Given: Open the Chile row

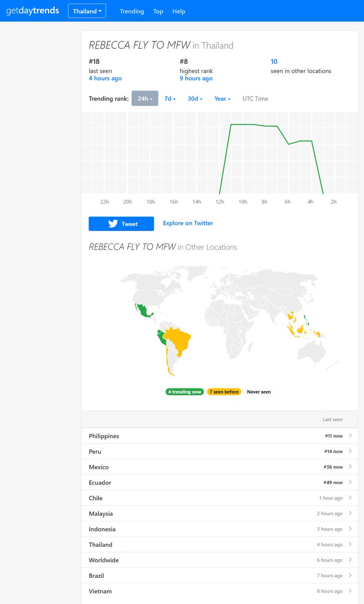Looking at the screenshot, I should [219, 498].
